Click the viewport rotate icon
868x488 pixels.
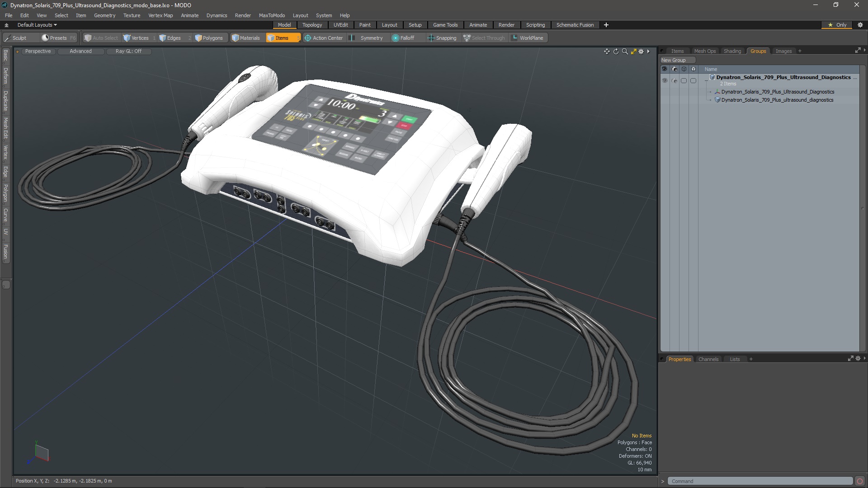click(x=616, y=52)
